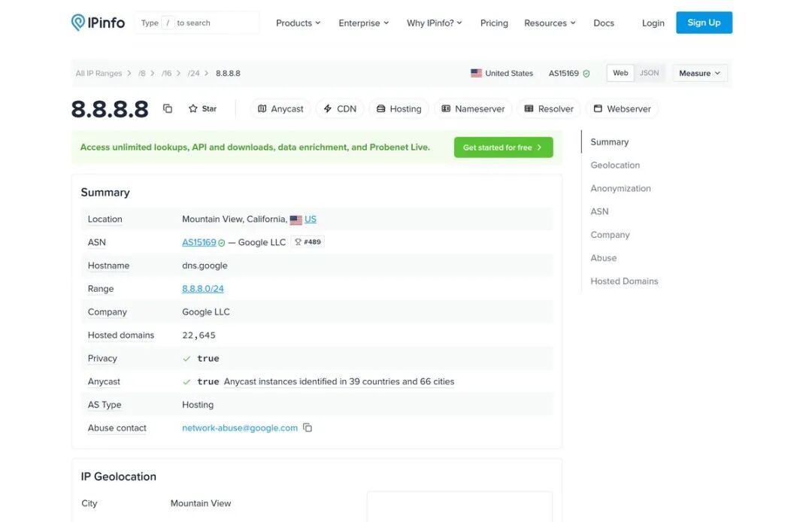Copy the 8.8.8.8 IP address
Image resolution: width=812 pixels, height=522 pixels.
tap(167, 108)
